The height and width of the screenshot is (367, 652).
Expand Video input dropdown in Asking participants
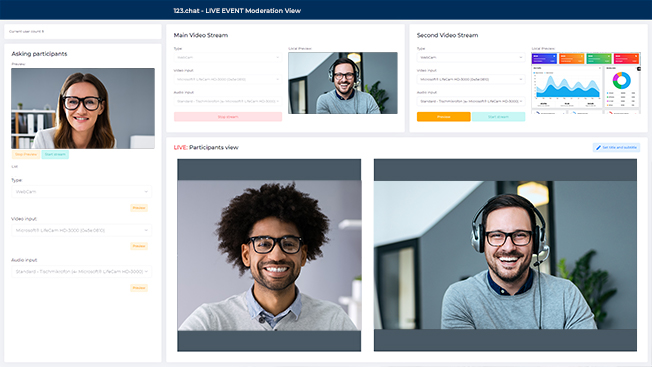(82, 230)
